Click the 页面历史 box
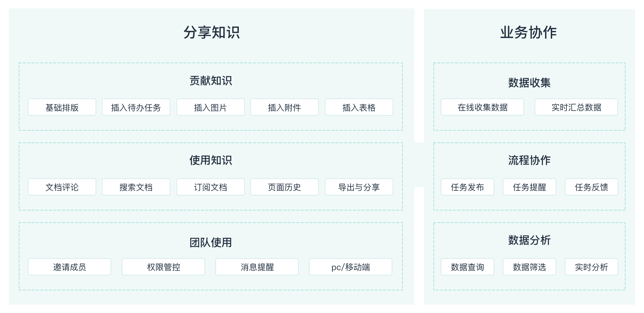Screen dimensions: 644x313 pyautogui.click(x=284, y=187)
